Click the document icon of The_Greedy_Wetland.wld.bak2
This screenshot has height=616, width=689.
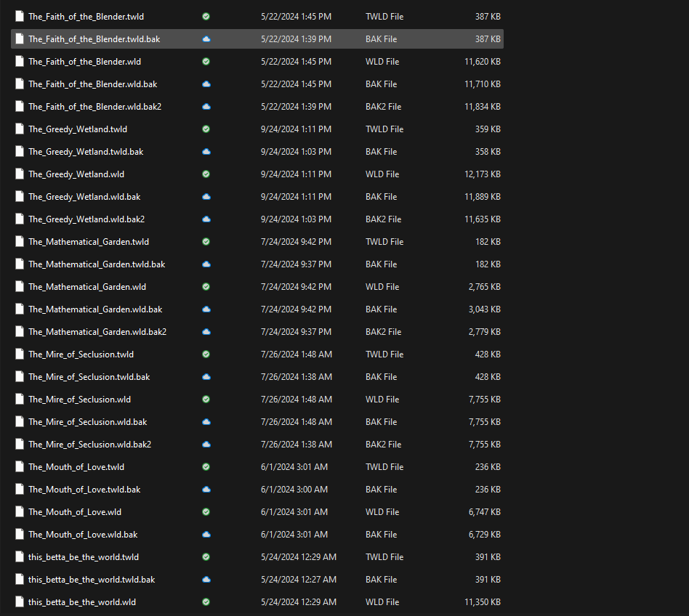(x=20, y=219)
